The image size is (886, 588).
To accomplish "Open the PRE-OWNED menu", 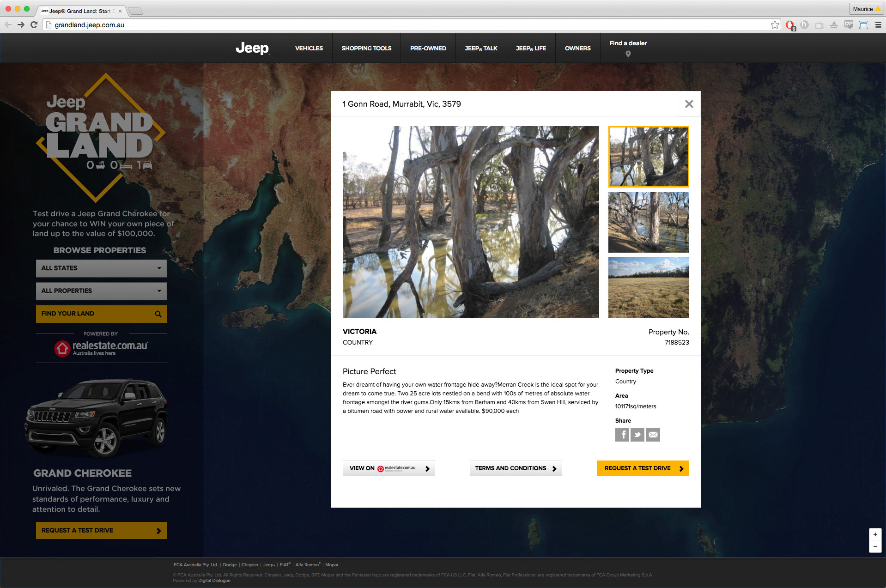I will pos(428,48).
